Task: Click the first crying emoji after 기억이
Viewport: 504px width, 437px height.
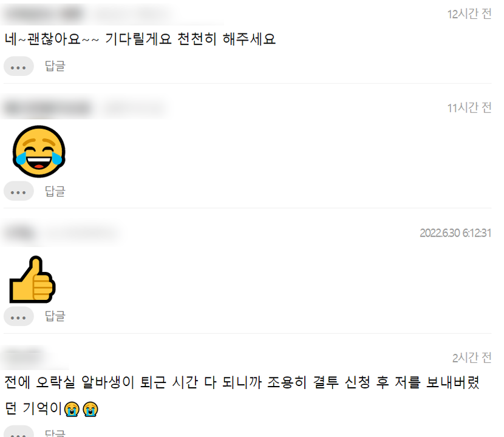Action: 72,409
